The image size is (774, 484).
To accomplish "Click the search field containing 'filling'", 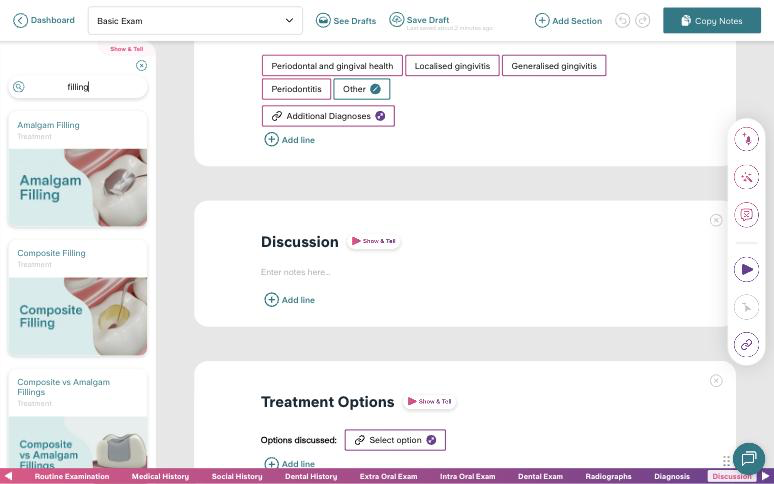I will pyautogui.click(x=78, y=87).
